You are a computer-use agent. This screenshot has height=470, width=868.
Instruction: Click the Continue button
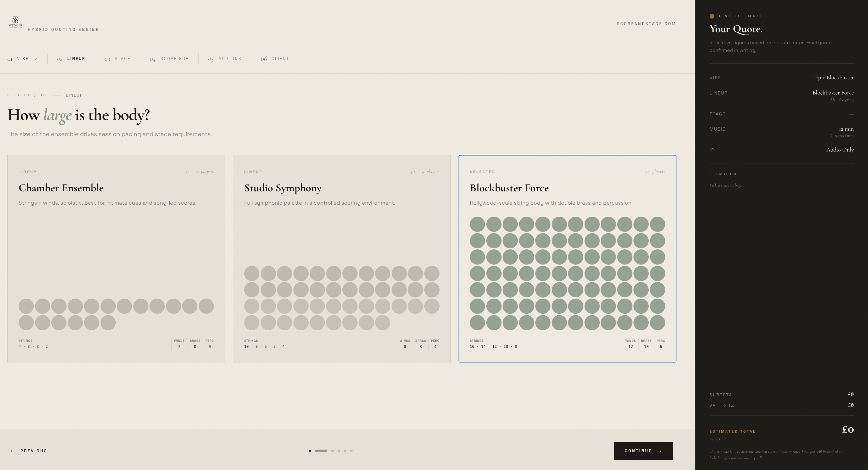click(x=643, y=451)
